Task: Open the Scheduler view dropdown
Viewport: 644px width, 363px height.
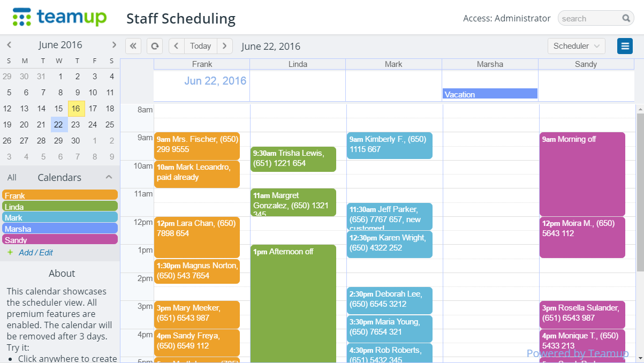Action: click(x=576, y=46)
